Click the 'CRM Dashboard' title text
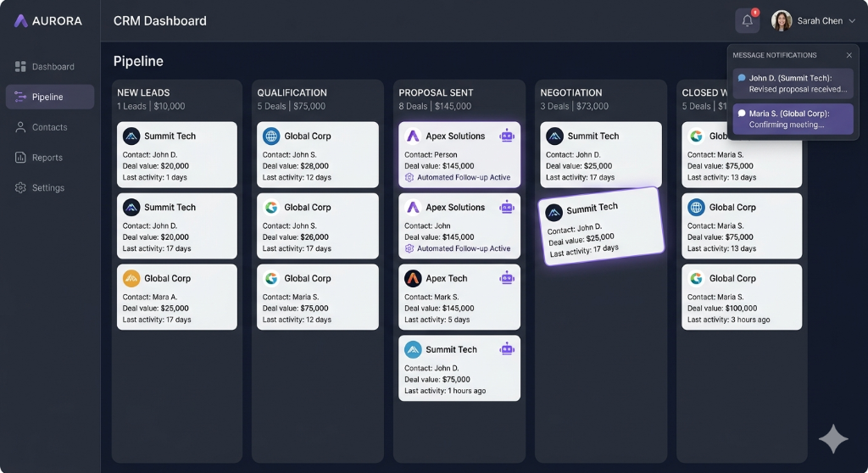This screenshot has width=868, height=473. [x=160, y=21]
